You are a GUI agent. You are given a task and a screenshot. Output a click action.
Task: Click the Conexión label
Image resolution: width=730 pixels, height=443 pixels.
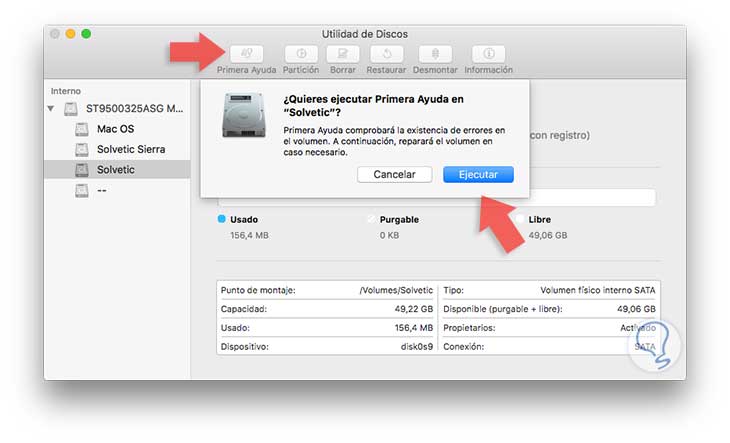463,347
